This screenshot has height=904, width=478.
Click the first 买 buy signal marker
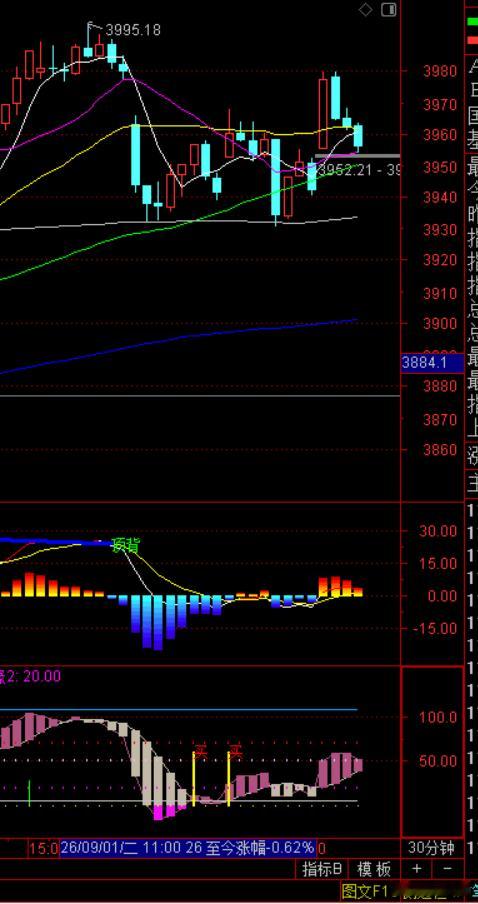coord(200,751)
